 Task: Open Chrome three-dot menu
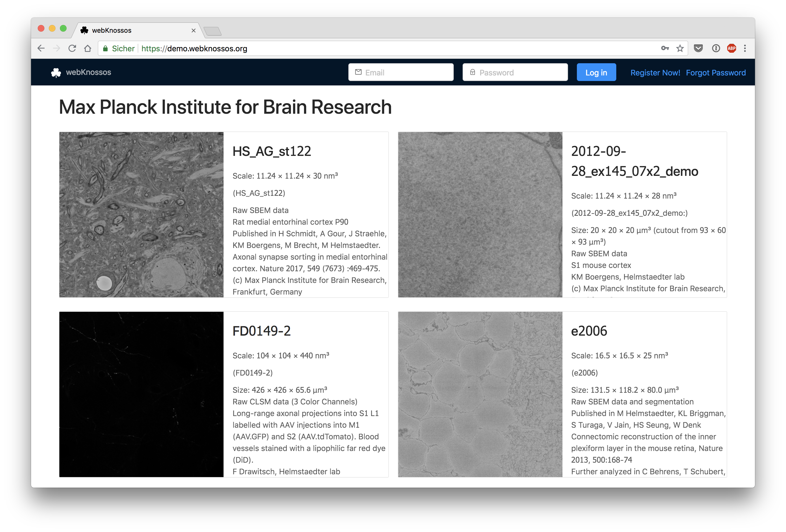click(745, 48)
